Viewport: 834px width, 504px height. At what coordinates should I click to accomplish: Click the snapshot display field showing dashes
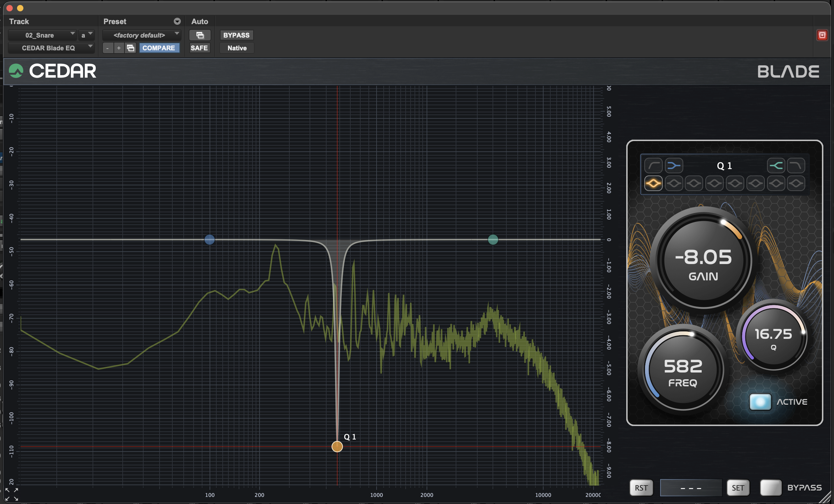(691, 488)
